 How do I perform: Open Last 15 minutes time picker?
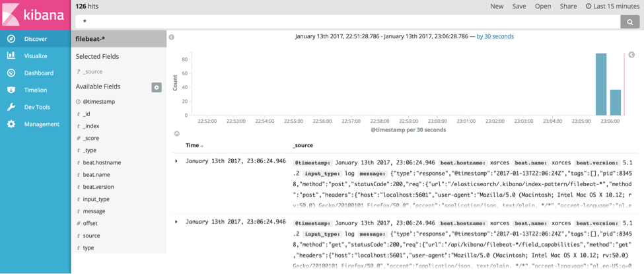612,6
